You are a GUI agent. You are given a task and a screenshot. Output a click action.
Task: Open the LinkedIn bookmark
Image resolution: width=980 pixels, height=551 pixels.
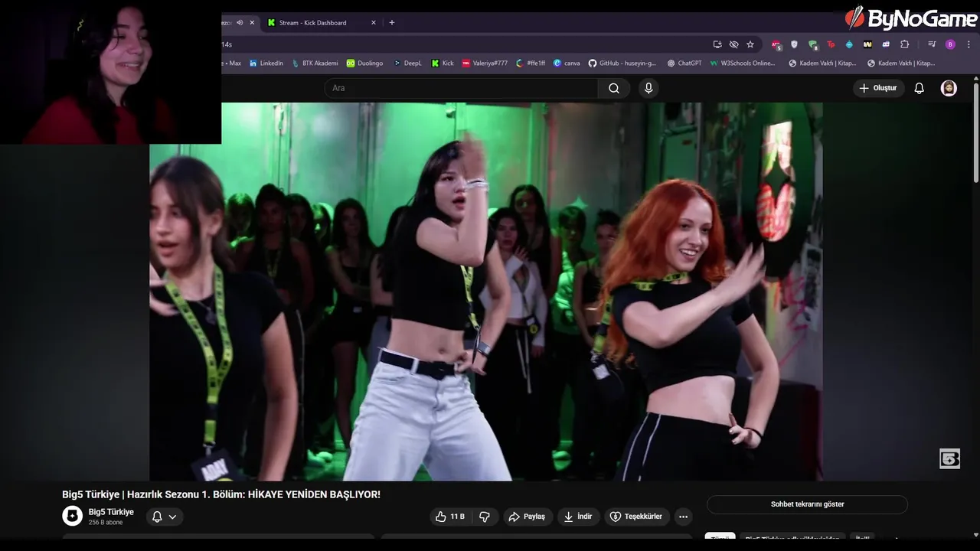pyautogui.click(x=266, y=64)
